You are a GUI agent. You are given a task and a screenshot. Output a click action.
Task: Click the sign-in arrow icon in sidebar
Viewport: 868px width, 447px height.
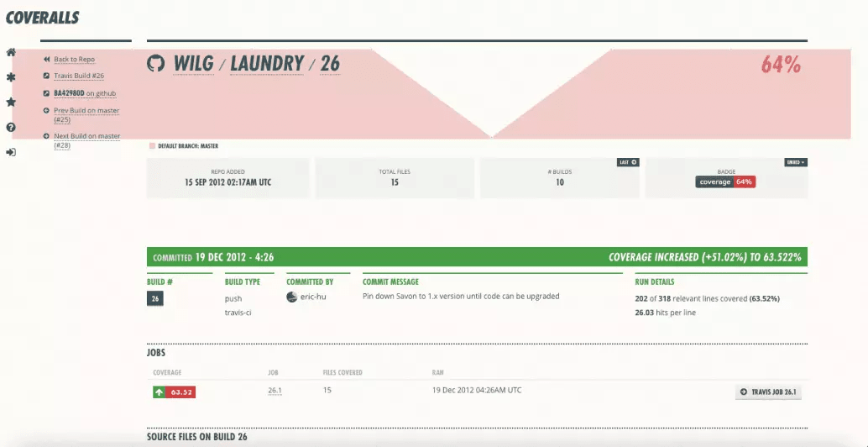(11, 152)
